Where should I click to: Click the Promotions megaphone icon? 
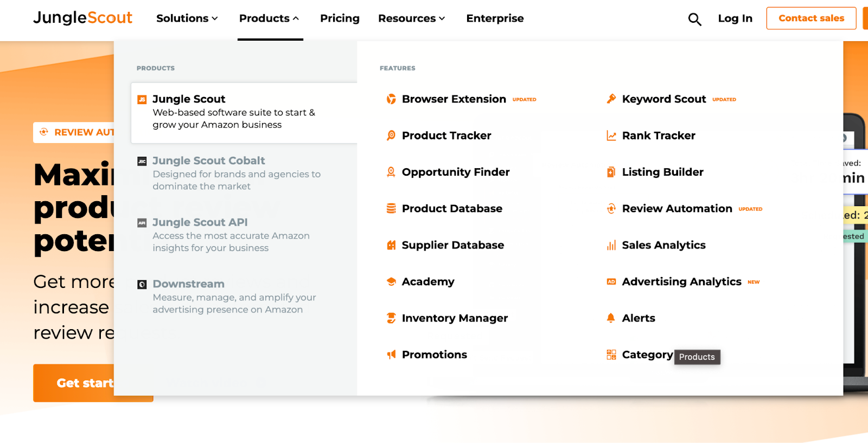[x=391, y=355]
